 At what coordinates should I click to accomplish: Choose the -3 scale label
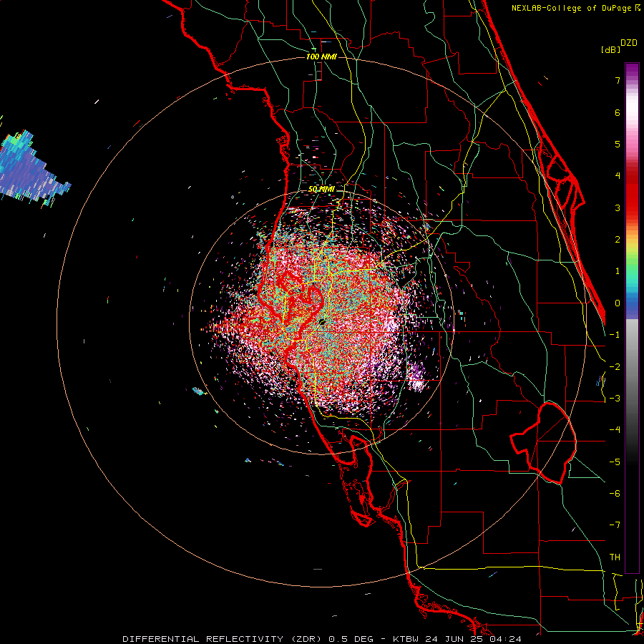coord(615,399)
